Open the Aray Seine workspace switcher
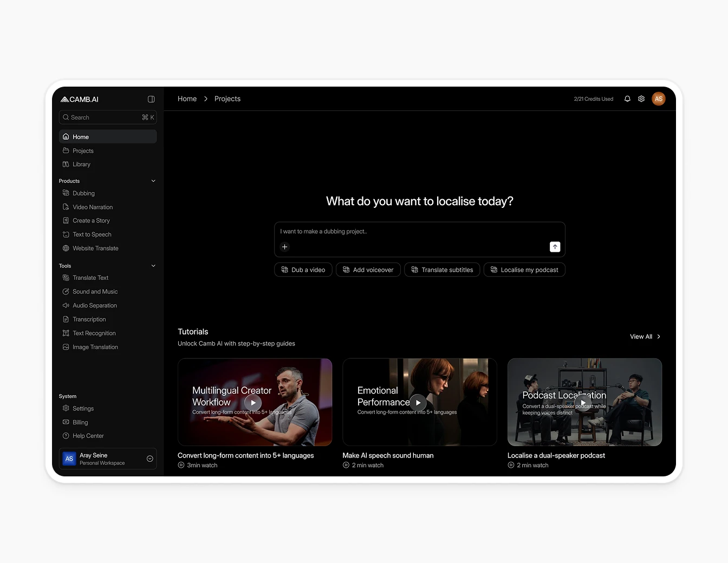Viewport: 728px width, 563px height. tap(107, 459)
